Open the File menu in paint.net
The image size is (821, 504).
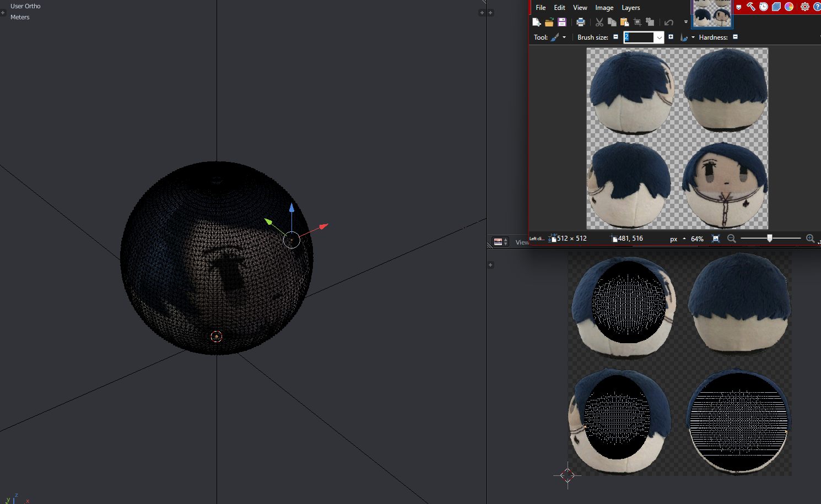click(x=541, y=8)
